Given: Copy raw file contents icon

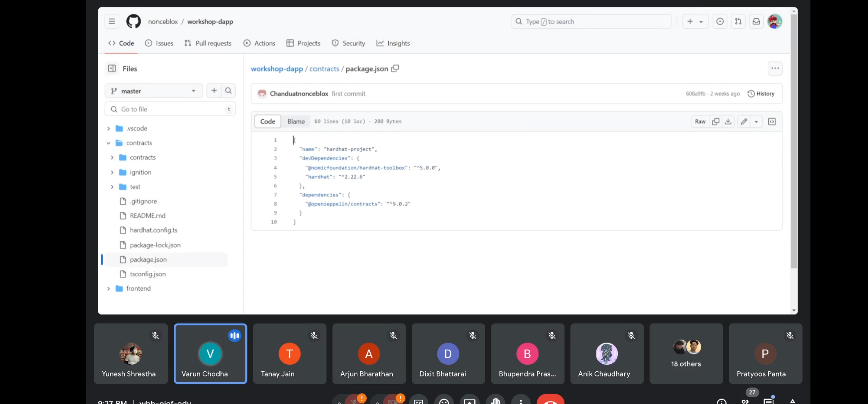Looking at the screenshot, I should (715, 121).
